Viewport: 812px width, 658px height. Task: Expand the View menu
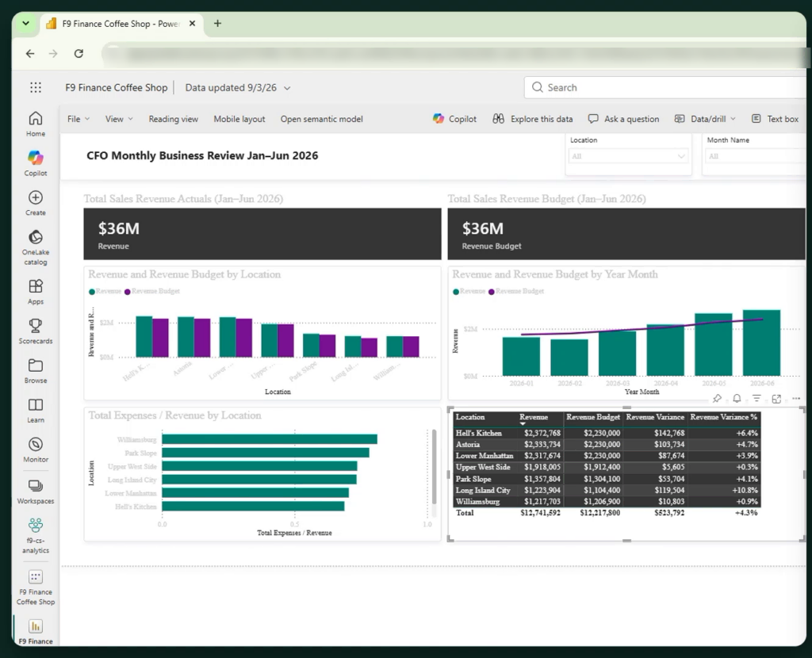pyautogui.click(x=119, y=119)
